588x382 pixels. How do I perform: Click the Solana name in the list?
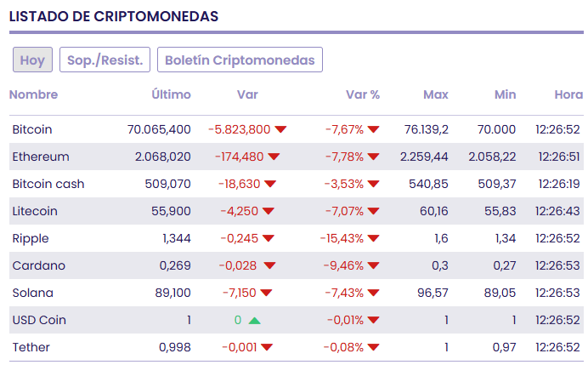pyautogui.click(x=33, y=294)
